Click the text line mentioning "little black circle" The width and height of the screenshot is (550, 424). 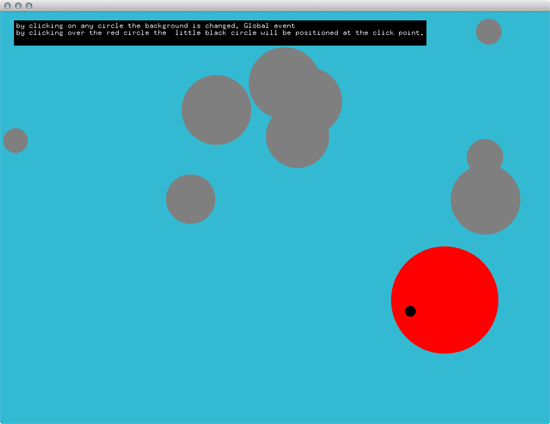220,33
